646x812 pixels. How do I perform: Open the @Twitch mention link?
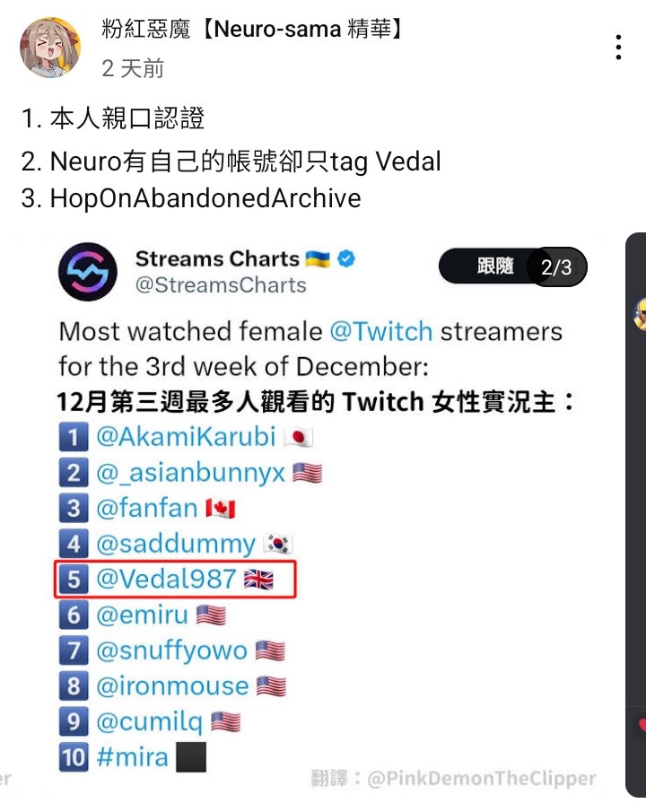coord(380,331)
